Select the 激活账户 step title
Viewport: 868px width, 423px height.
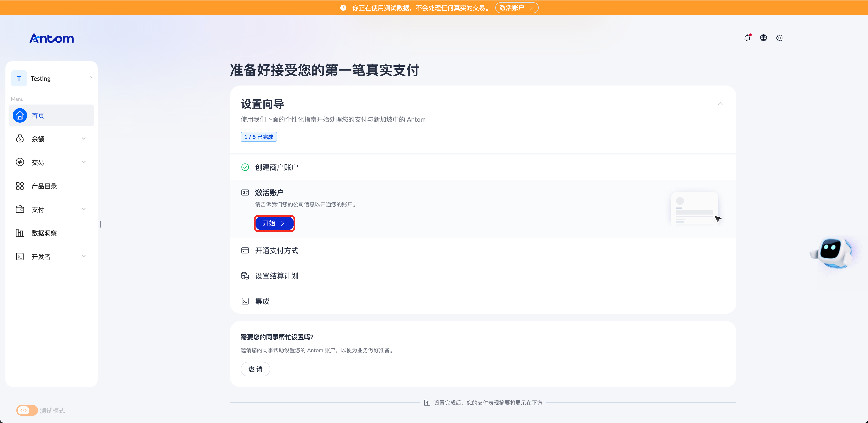(269, 192)
